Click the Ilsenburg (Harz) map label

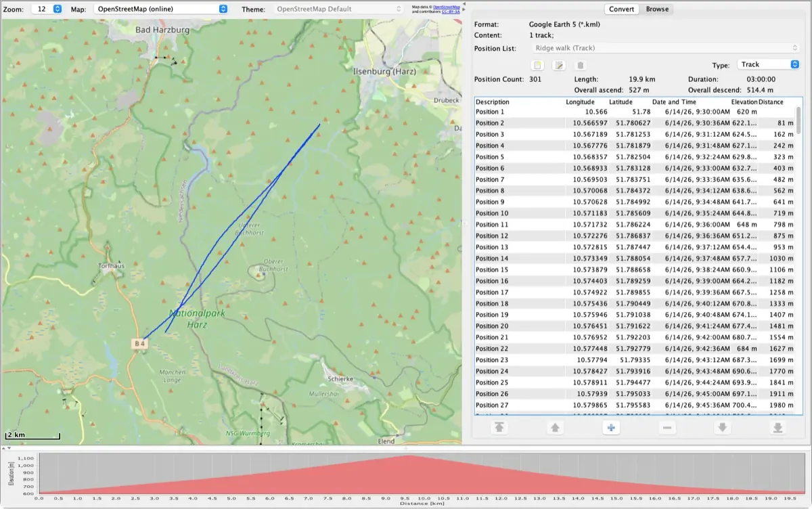(x=384, y=71)
